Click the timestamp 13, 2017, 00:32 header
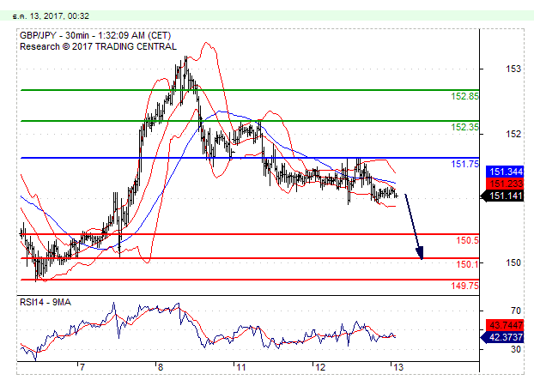The image size is (534, 392). point(52,16)
